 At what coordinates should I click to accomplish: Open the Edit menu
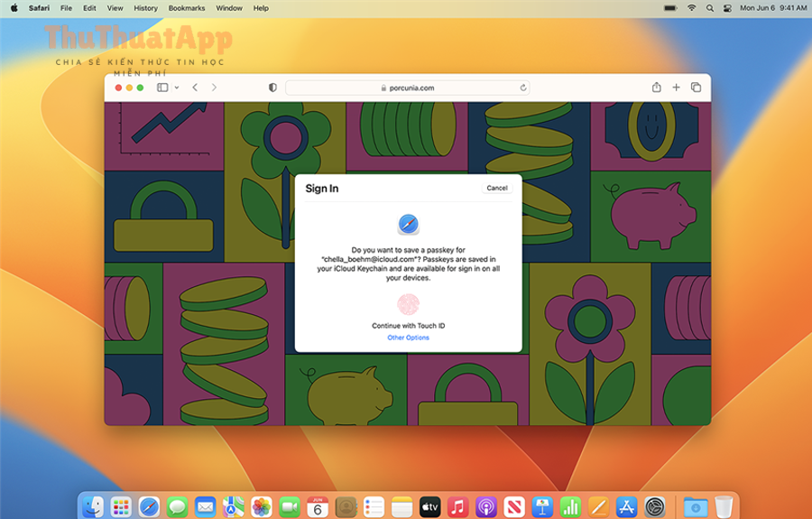tap(89, 8)
